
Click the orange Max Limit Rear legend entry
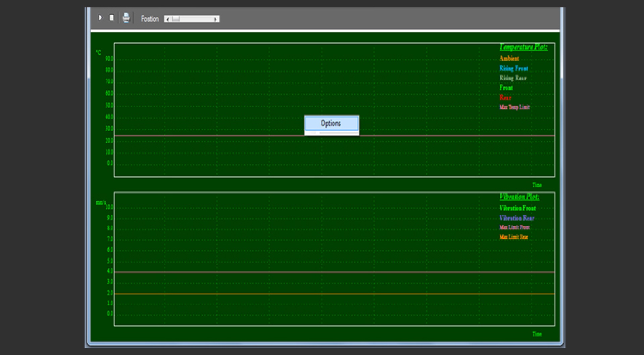513,237
